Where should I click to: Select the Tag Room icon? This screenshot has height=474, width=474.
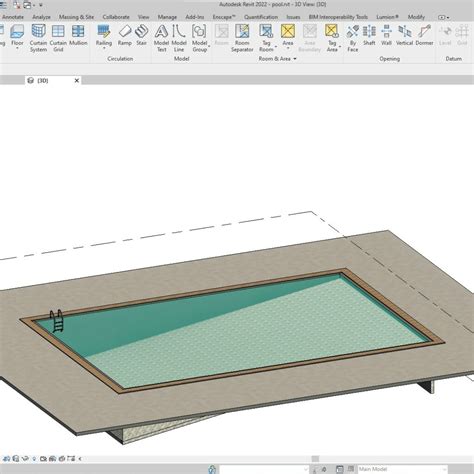[266, 32]
